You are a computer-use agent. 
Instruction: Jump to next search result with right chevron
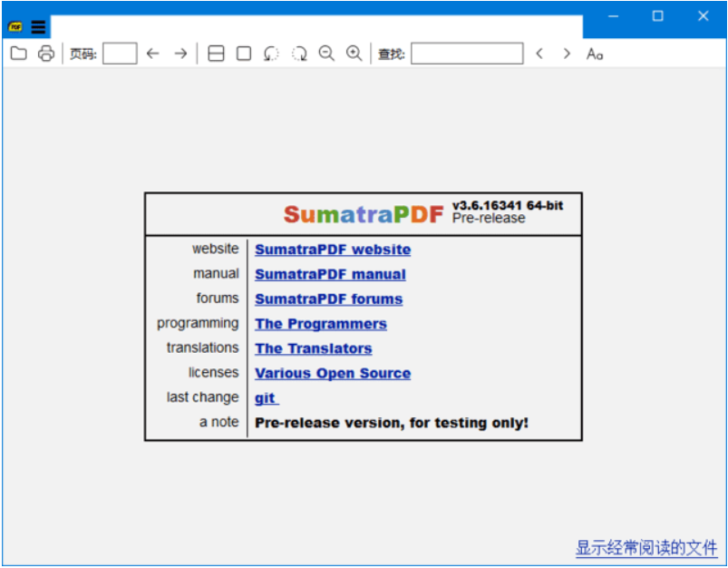(566, 54)
